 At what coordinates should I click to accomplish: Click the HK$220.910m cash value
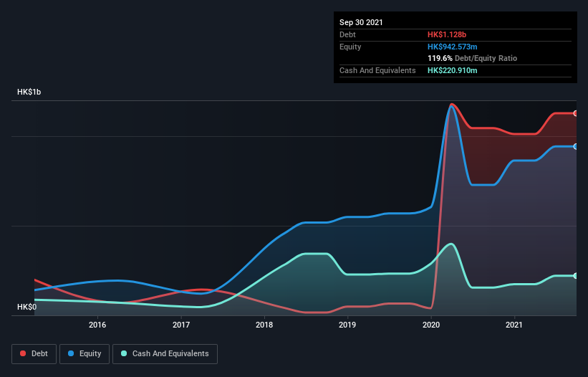(x=452, y=70)
